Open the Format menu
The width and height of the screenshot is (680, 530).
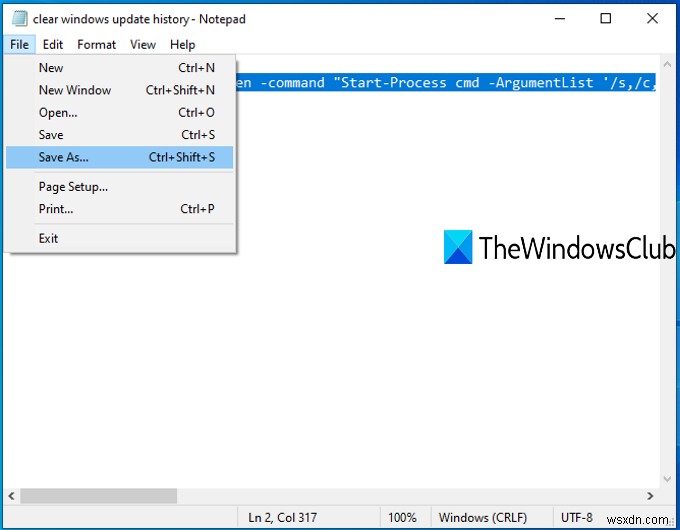[x=96, y=45]
